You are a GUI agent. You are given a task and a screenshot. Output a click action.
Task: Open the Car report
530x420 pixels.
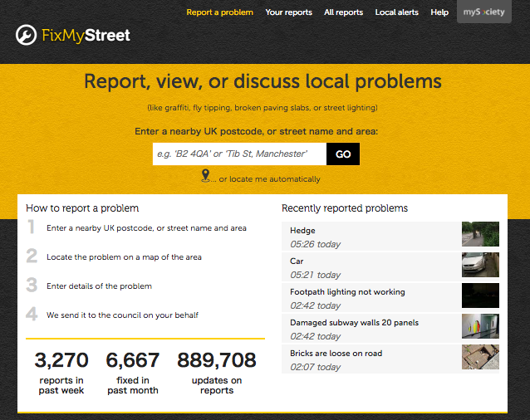coord(390,266)
